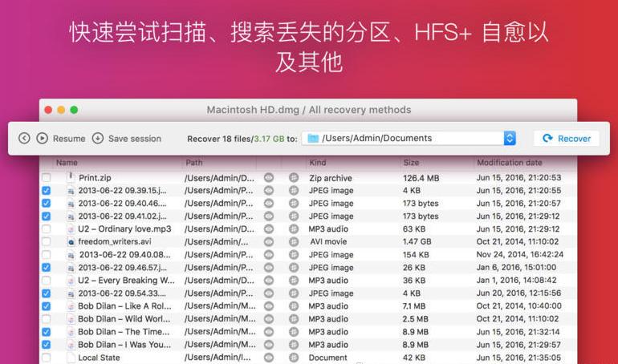Screen dimensions: 618x364
Task: Click eye icon for Bob Dilan – Wild World
Action: (269, 319)
